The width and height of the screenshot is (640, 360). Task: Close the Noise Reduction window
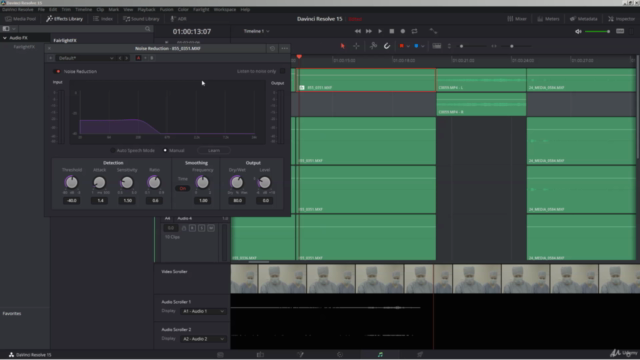click(x=49, y=48)
